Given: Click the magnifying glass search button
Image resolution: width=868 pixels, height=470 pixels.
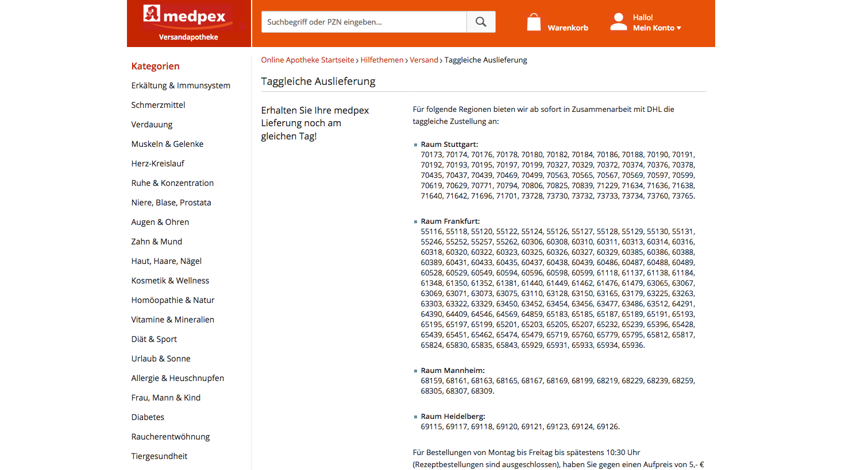Looking at the screenshot, I should coord(481,22).
